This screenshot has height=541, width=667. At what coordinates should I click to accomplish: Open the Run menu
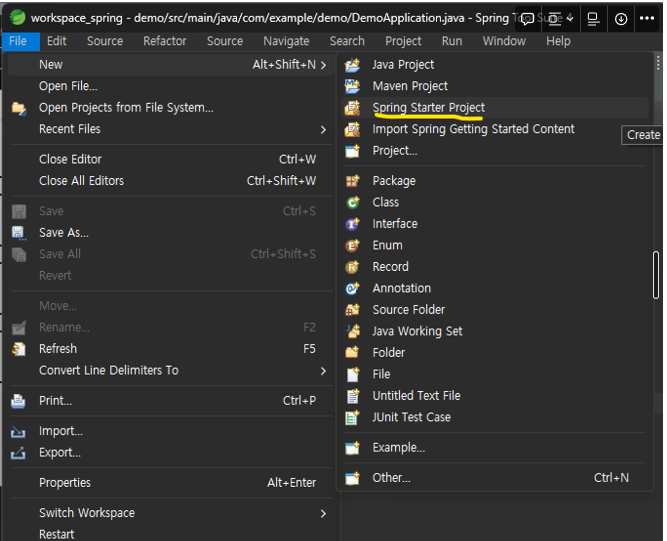coord(452,41)
